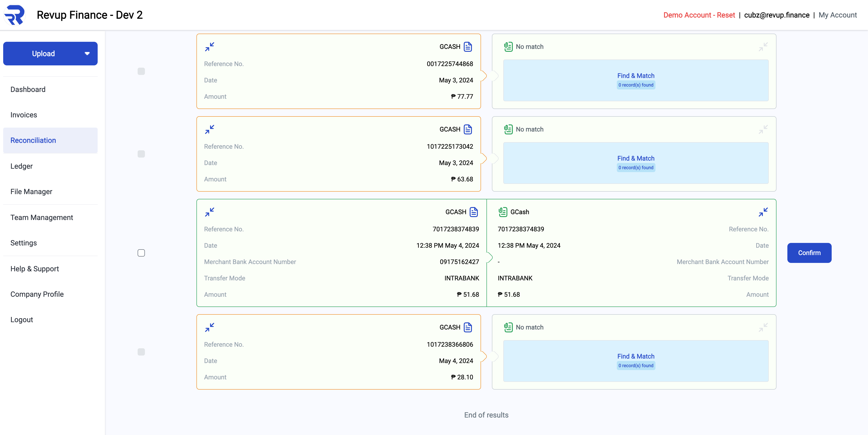The height and width of the screenshot is (435, 868).
Task: Go to Invoices
Action: (x=50, y=115)
